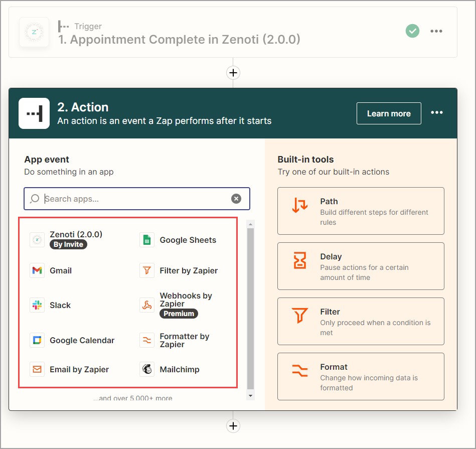Viewport: 476px width, 449px height.
Task: Click the Premium badge
Action: click(x=179, y=314)
